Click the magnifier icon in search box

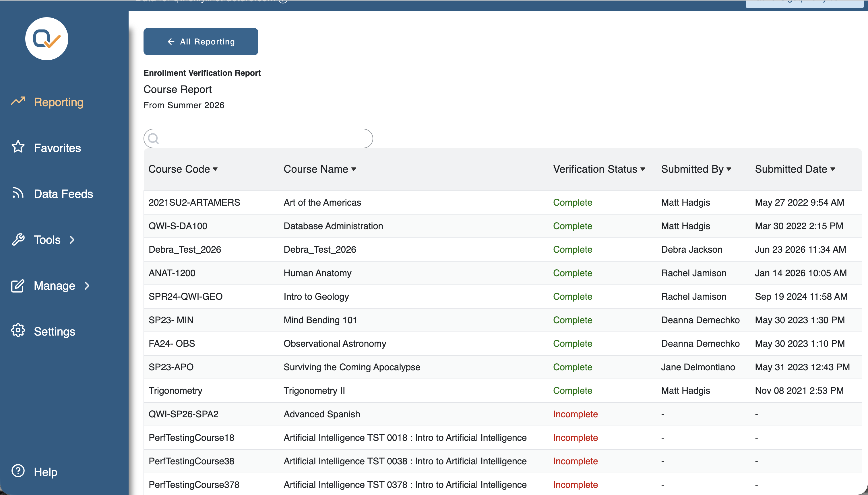pos(154,138)
